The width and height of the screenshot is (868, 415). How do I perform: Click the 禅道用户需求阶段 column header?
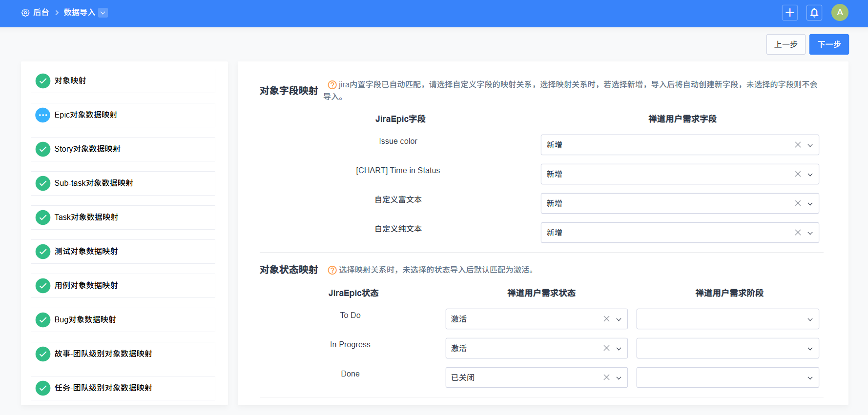(x=729, y=293)
